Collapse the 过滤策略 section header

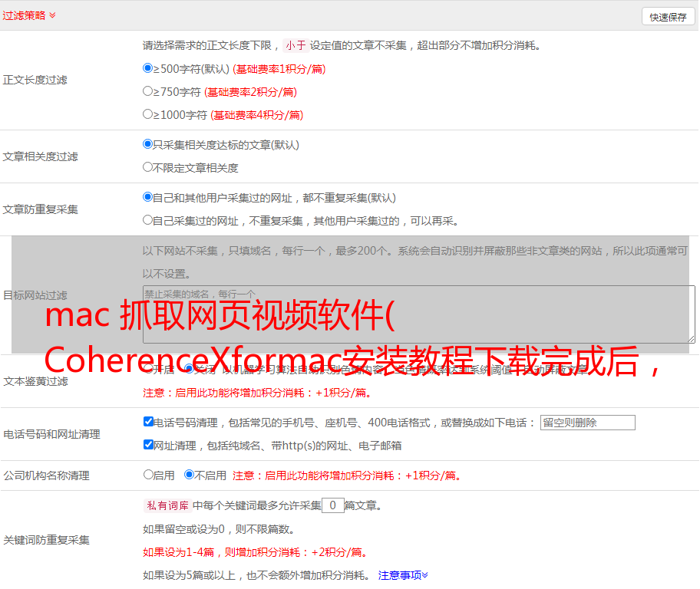[29, 15]
